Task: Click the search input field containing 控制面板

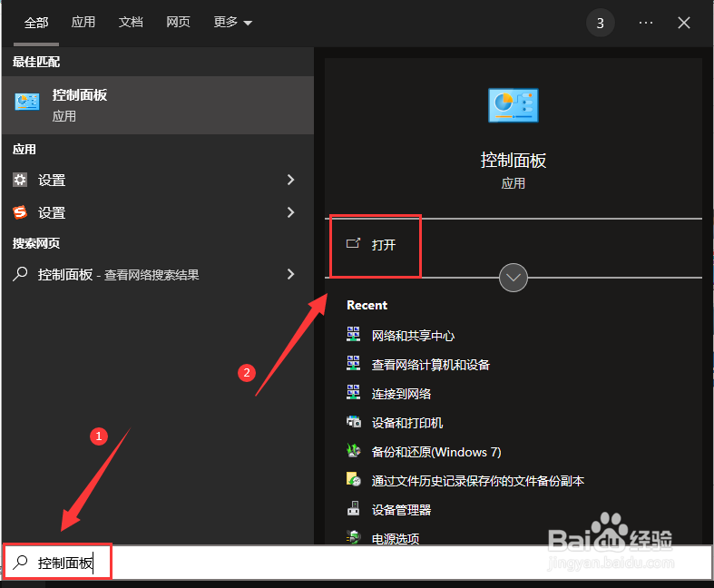Action: coord(357,563)
